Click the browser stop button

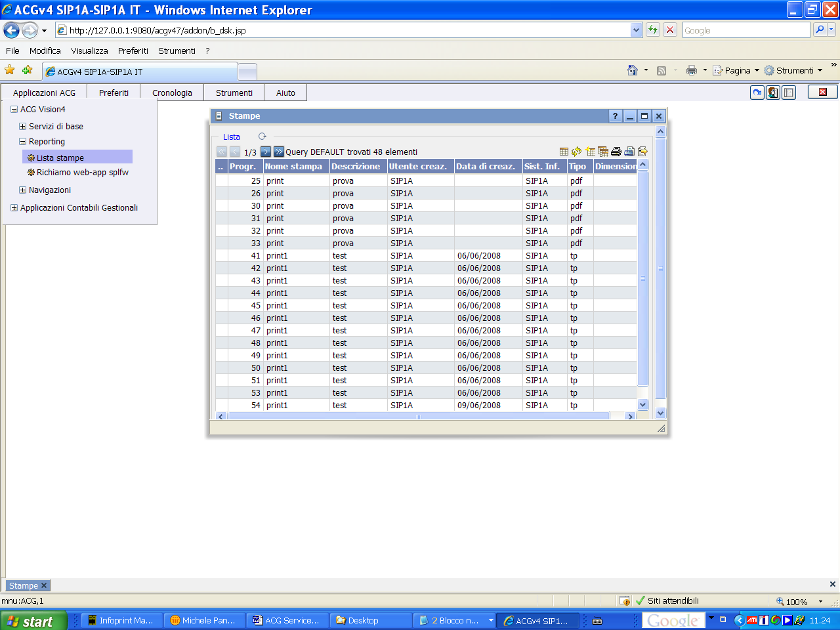(x=670, y=30)
